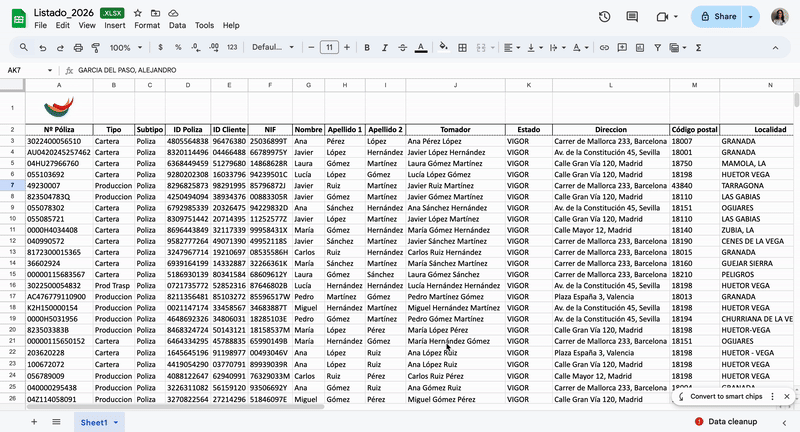Viewport: 800px width, 432px height.
Task: Insert a link
Action: pos(604,47)
